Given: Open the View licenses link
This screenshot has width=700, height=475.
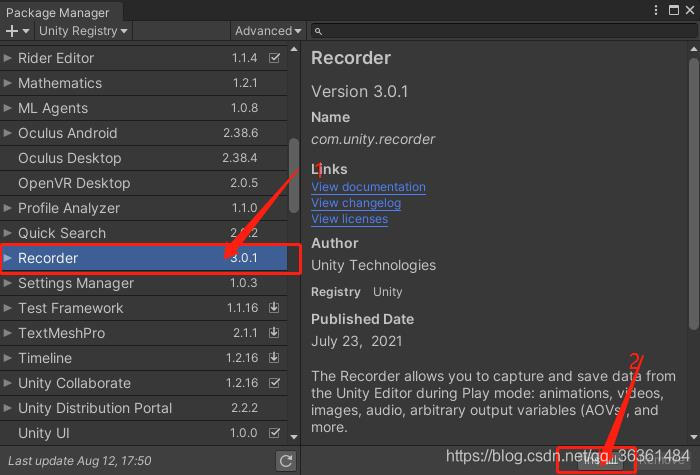Looking at the screenshot, I should 350,219.
